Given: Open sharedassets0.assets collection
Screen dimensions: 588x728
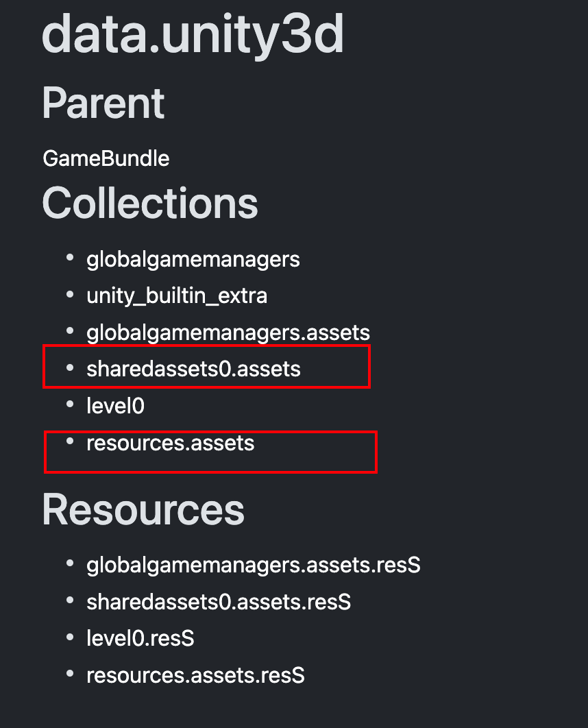Looking at the screenshot, I should (193, 369).
